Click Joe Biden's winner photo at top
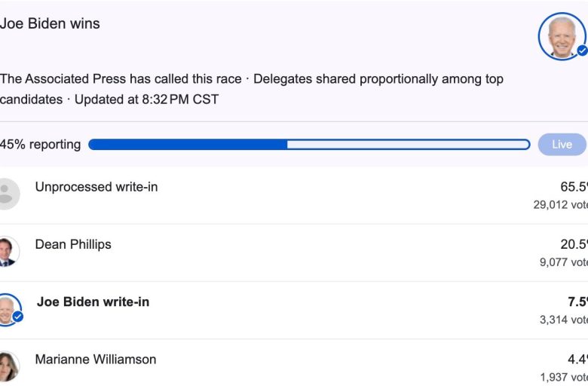 (561, 35)
